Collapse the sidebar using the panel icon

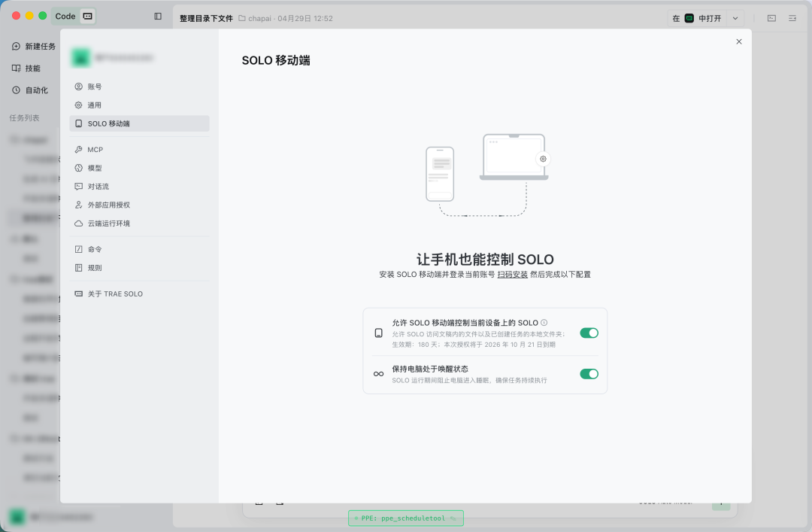tap(158, 16)
